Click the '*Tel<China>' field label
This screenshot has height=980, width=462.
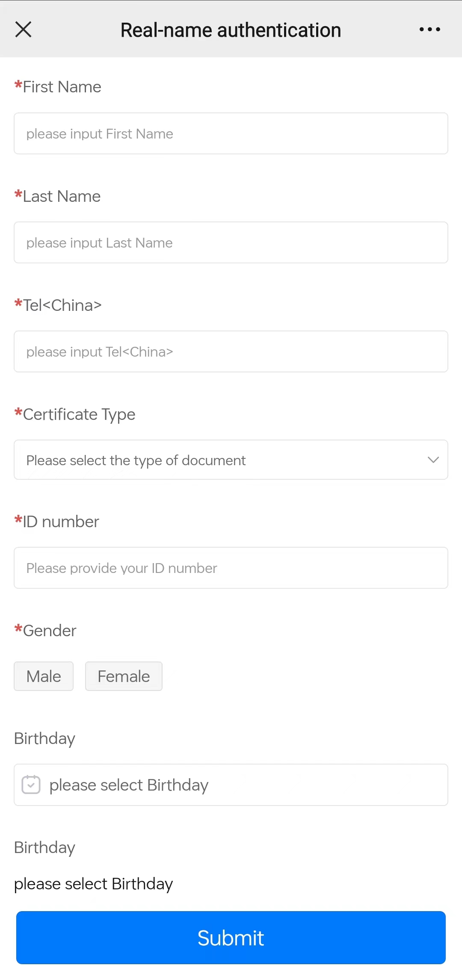coord(58,305)
